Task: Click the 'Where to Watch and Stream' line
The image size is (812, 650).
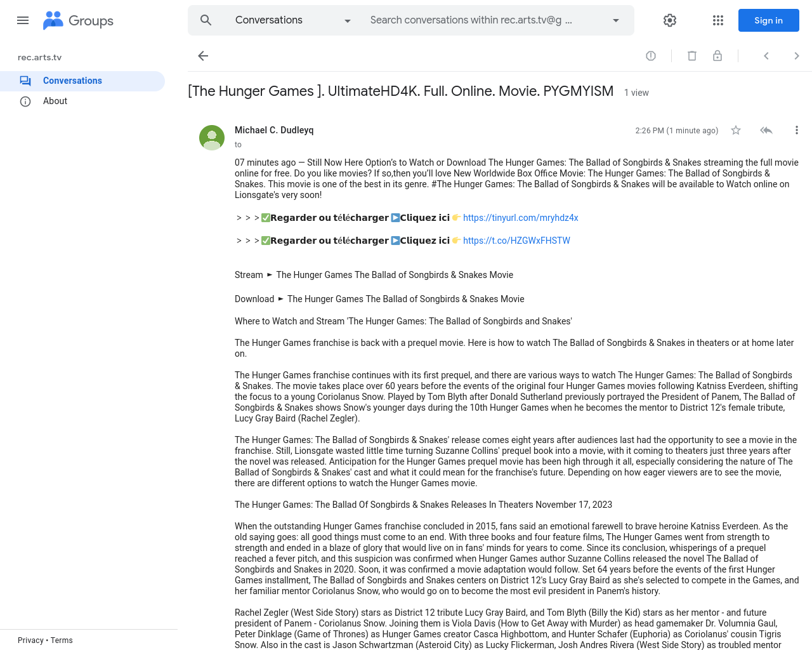Action: point(403,321)
